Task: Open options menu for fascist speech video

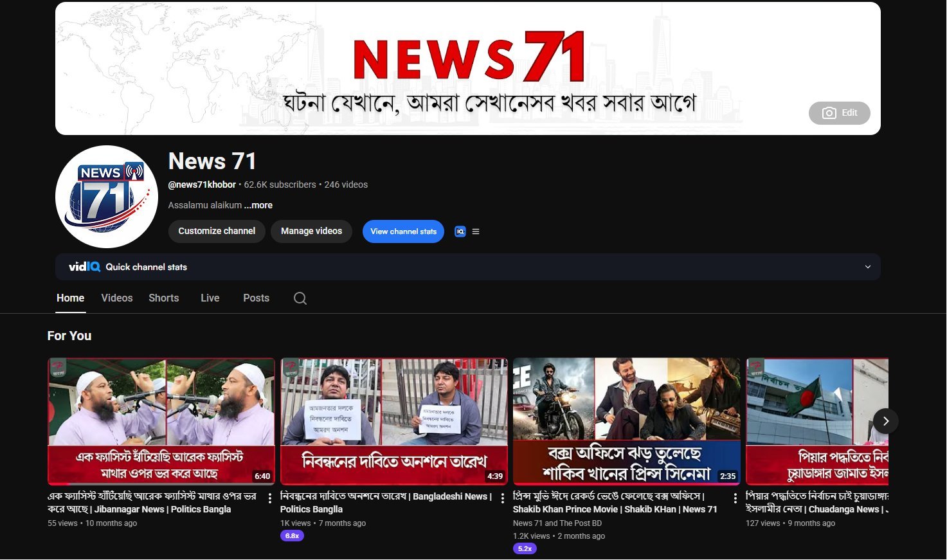Action: click(270, 498)
